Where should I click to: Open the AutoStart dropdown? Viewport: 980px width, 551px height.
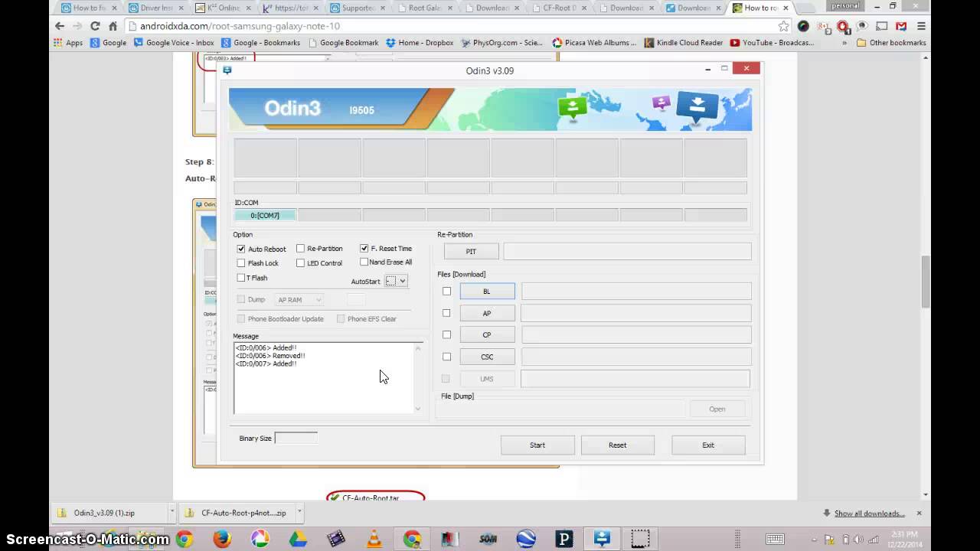click(x=396, y=281)
